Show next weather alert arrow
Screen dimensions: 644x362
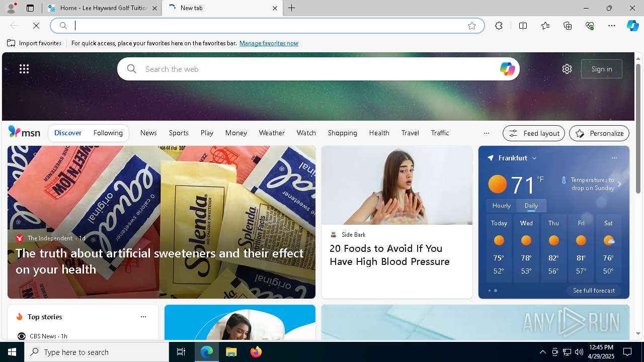click(619, 184)
